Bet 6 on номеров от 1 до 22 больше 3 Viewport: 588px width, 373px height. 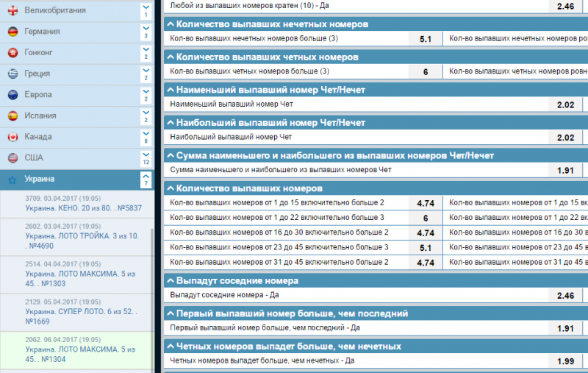426,218
